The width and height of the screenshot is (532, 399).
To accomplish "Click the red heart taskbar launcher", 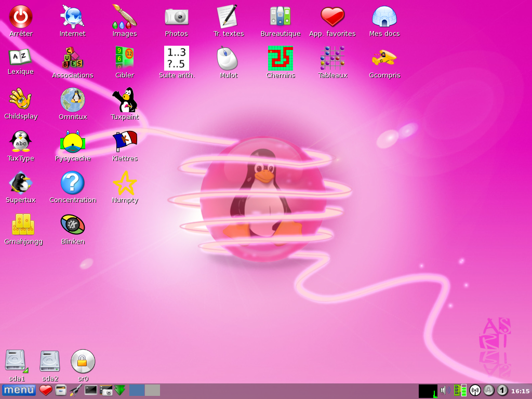I will pyautogui.click(x=46, y=390).
